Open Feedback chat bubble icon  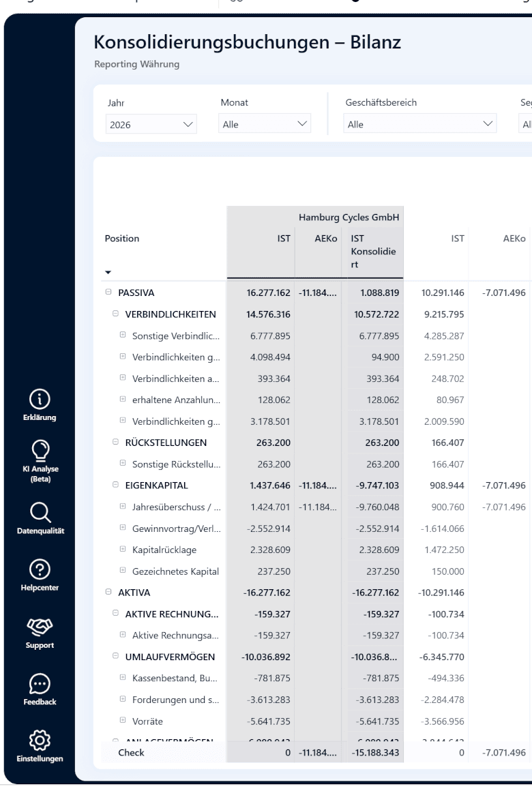point(40,684)
